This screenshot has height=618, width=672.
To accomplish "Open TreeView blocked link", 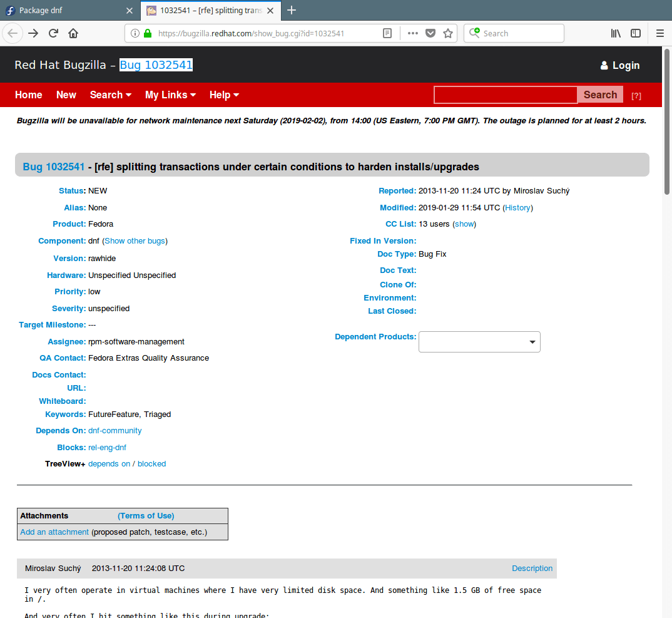I will coord(151,463).
